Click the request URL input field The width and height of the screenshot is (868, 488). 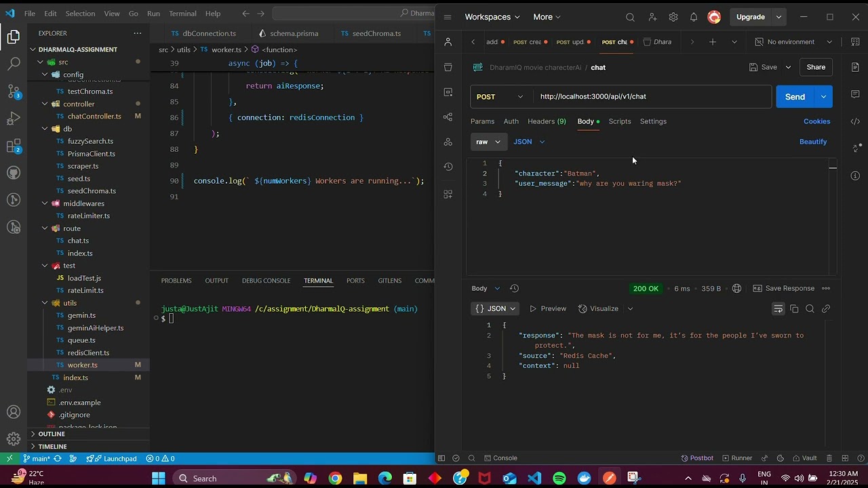[x=651, y=97]
